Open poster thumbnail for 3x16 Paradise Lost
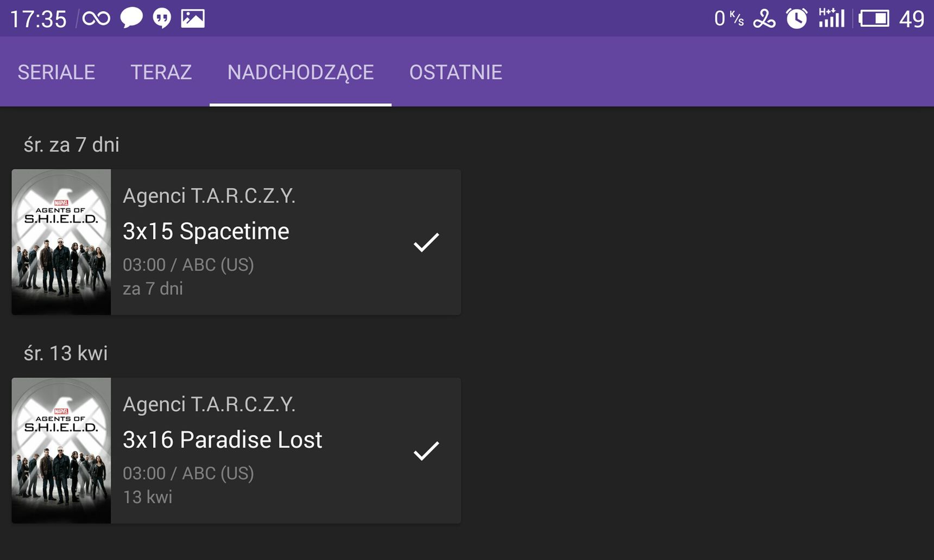 (x=61, y=450)
